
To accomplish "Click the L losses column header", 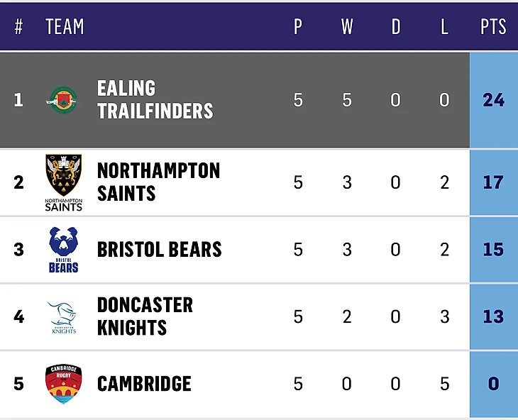I will click(x=444, y=27).
